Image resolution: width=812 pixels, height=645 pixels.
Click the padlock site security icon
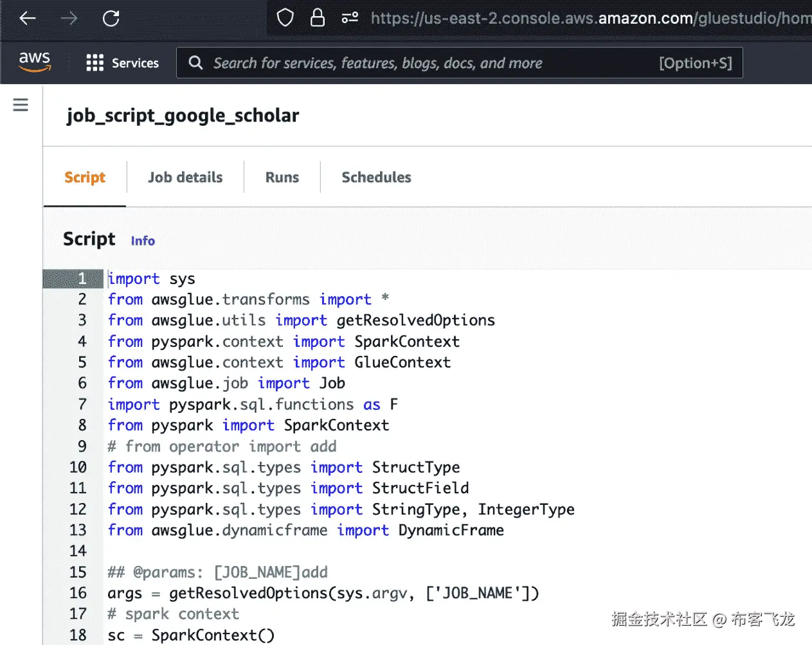pyautogui.click(x=318, y=18)
